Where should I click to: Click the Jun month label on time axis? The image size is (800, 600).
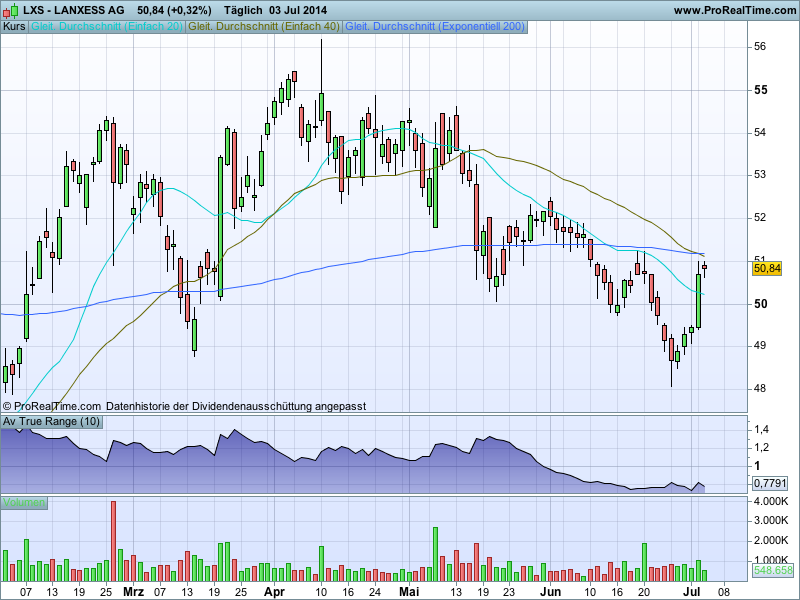[x=551, y=592]
